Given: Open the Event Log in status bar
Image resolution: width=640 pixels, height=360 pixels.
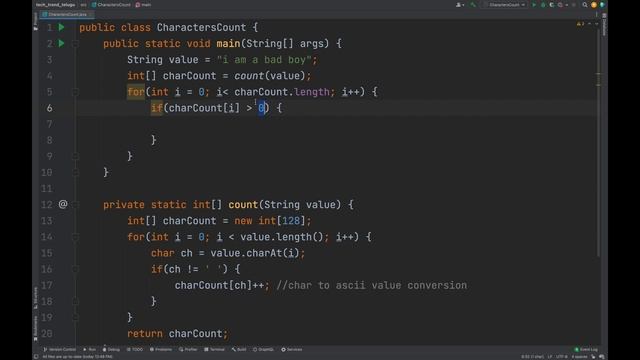Looking at the screenshot, I should point(586,349).
